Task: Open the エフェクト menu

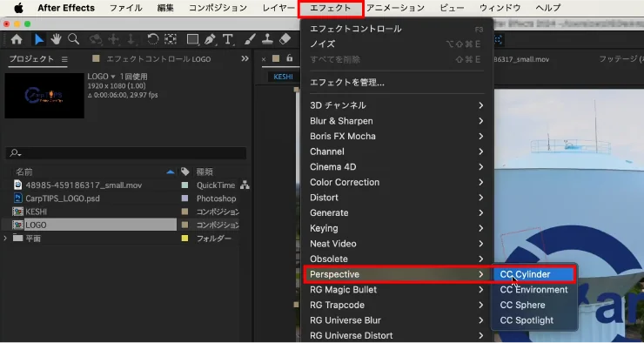Action: (331, 8)
